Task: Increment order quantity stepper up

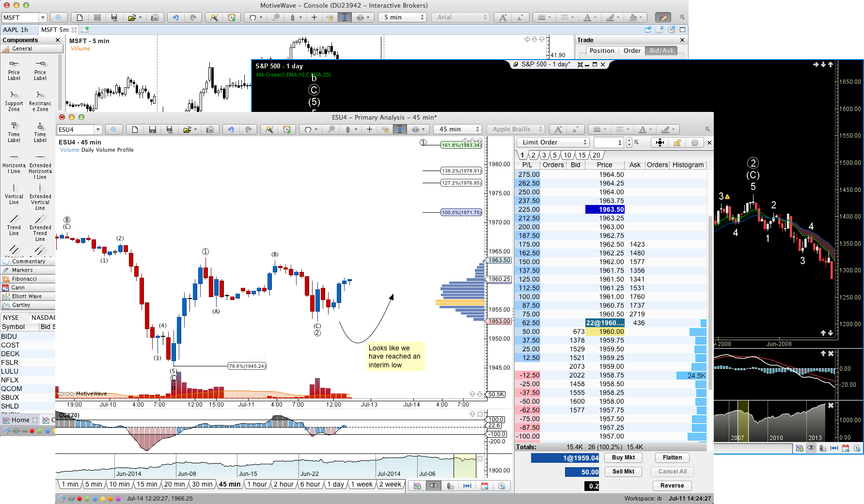Action: point(629,140)
